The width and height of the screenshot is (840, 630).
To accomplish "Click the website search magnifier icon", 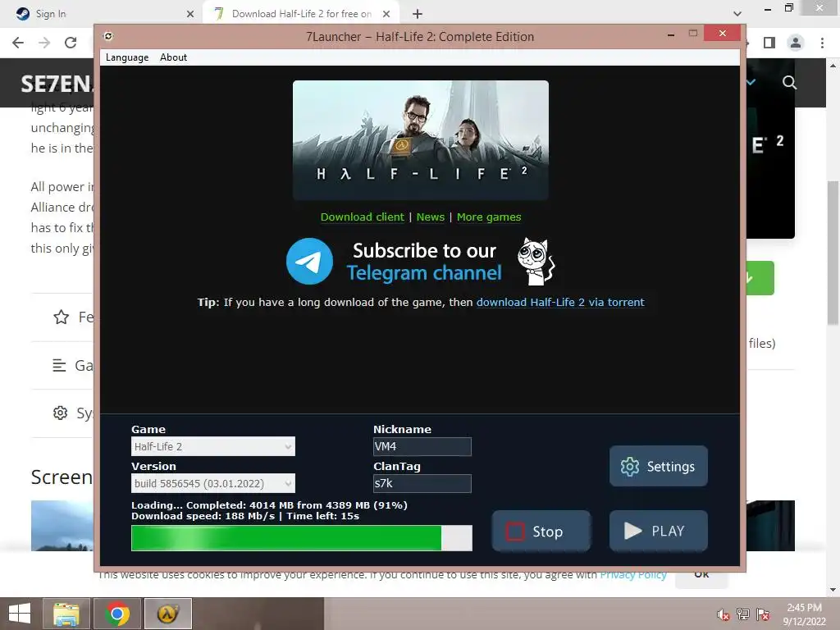I will click(789, 83).
